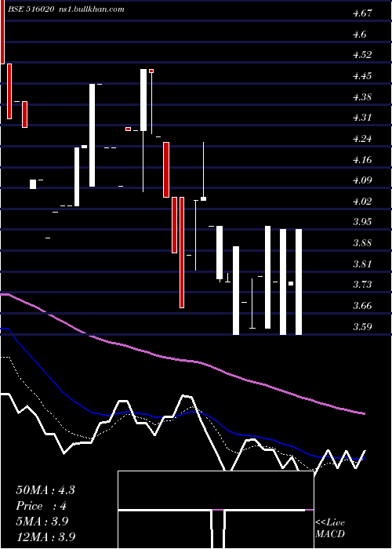Image resolution: width=392 pixels, height=549 pixels.
Task: Click the 4.45 price axis label
Action: (x=362, y=76)
